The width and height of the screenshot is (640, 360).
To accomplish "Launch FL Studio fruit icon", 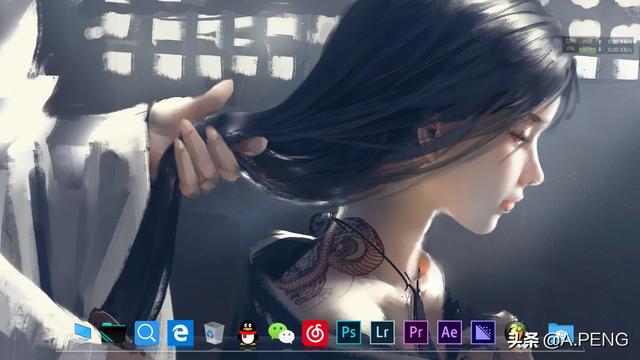I will coord(516,333).
